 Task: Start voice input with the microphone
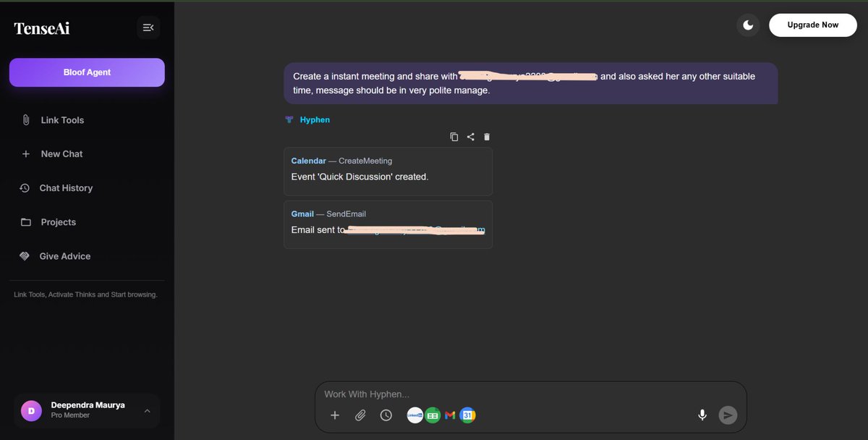click(702, 415)
